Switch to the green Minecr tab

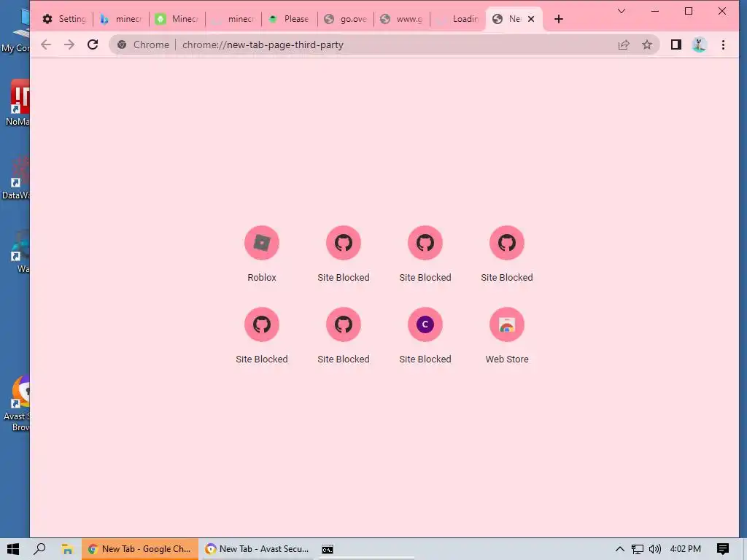click(x=177, y=19)
